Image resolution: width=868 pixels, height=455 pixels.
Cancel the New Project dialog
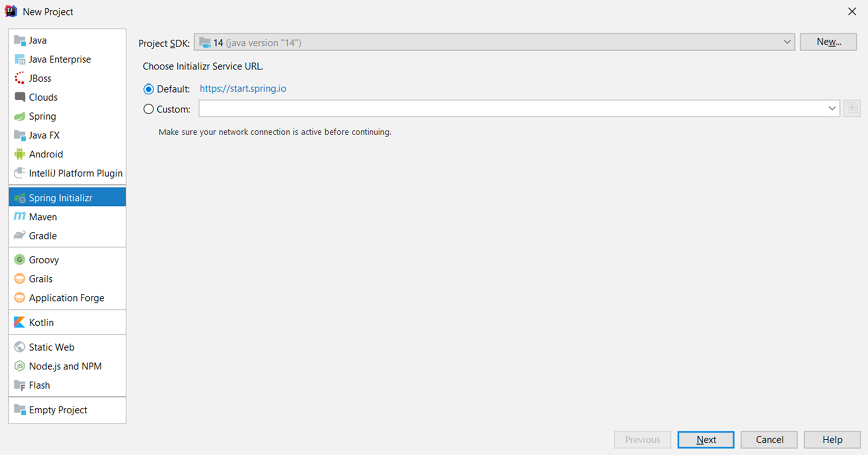(769, 440)
